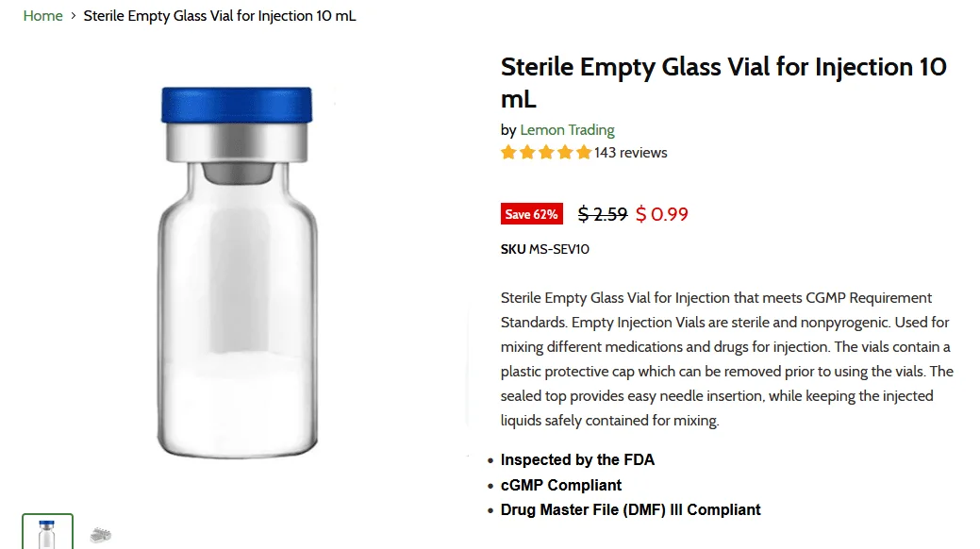Click the product title heading

click(723, 82)
